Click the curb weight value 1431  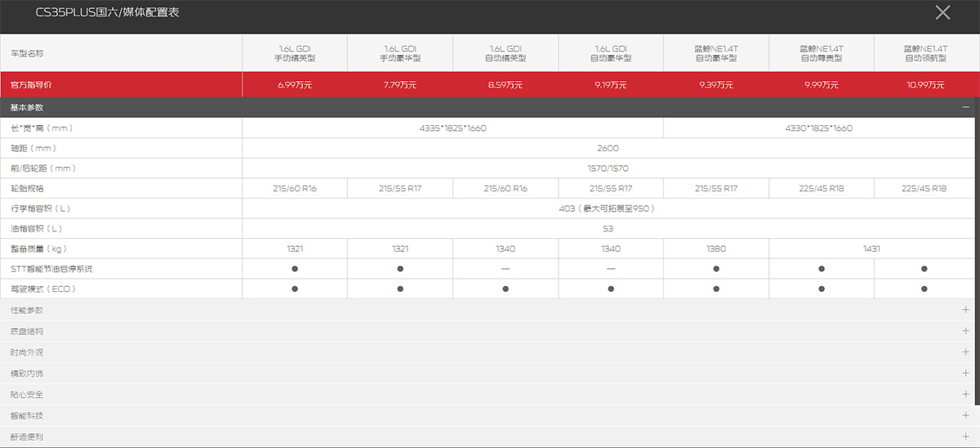[x=872, y=249]
